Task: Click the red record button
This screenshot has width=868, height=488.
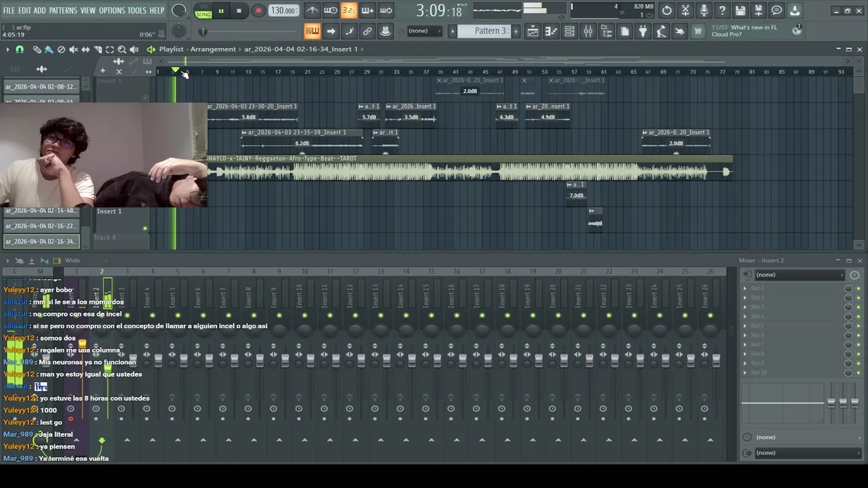Action: pyautogui.click(x=258, y=11)
